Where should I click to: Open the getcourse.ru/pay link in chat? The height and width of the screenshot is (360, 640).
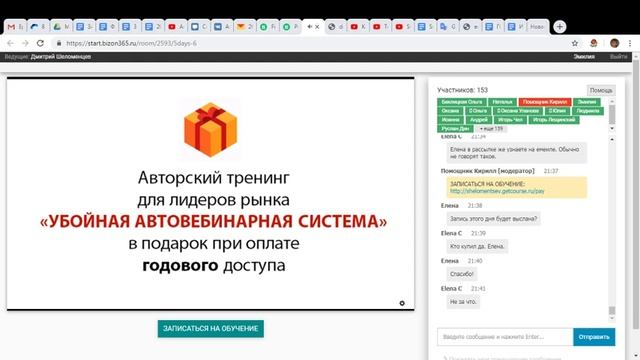click(x=497, y=191)
